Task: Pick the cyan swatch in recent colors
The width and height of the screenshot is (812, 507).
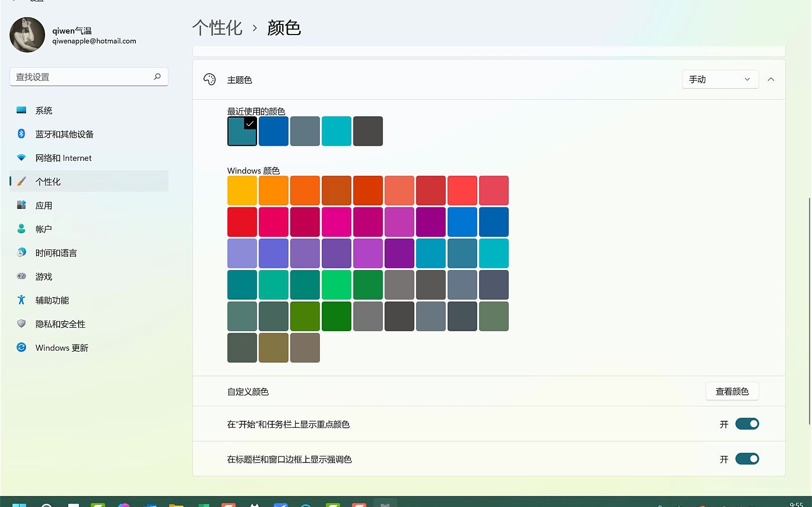Action: pyautogui.click(x=336, y=131)
